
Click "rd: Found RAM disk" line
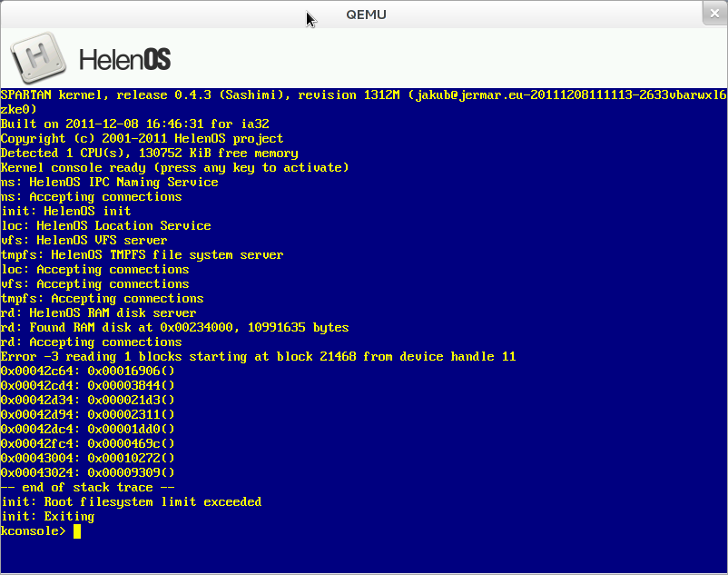tap(174, 328)
